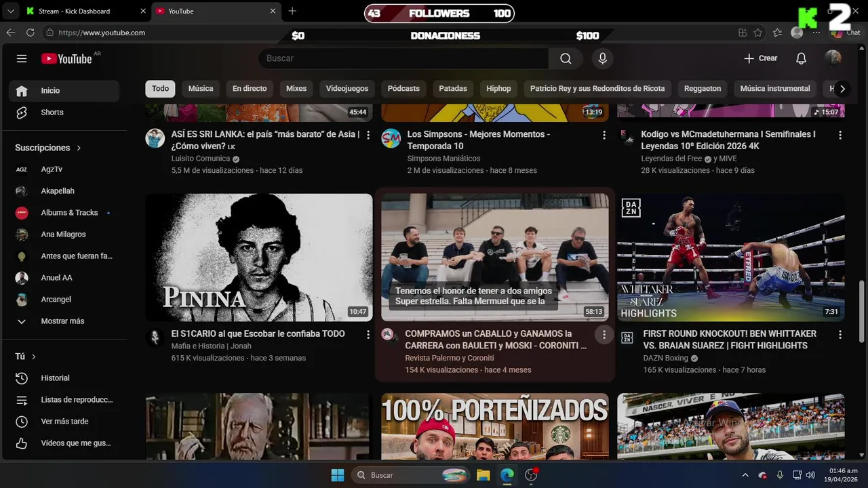
Task: Open the Arcangel subscription
Action: (x=64, y=300)
